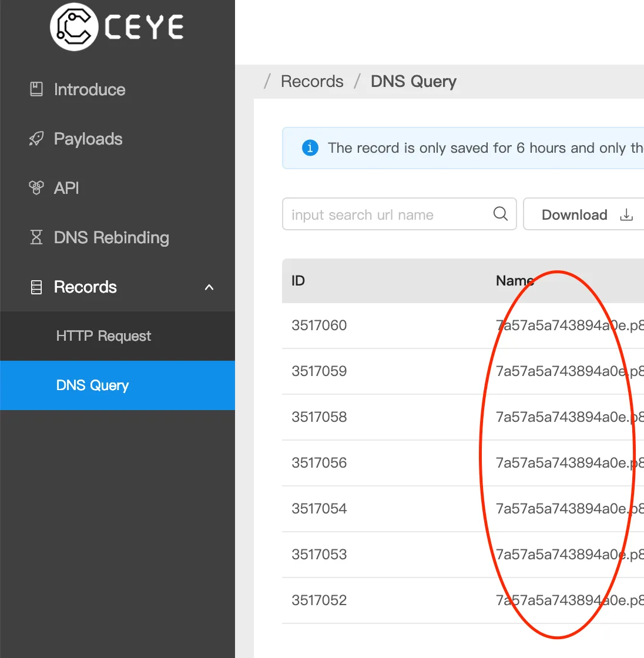The height and width of the screenshot is (658, 644).
Task: Click the CEYE logo icon
Action: (74, 27)
